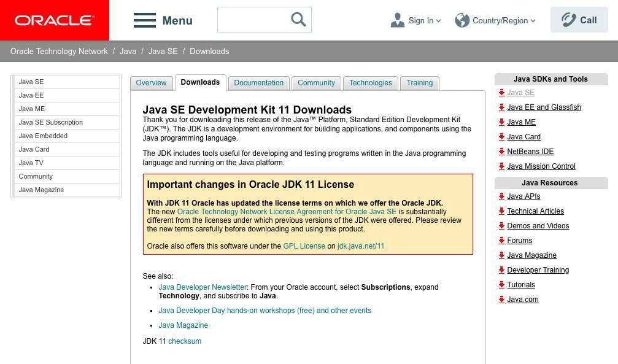Open NetBeans IDE link text
Image resolution: width=618 pixels, height=364 pixels.
click(530, 152)
